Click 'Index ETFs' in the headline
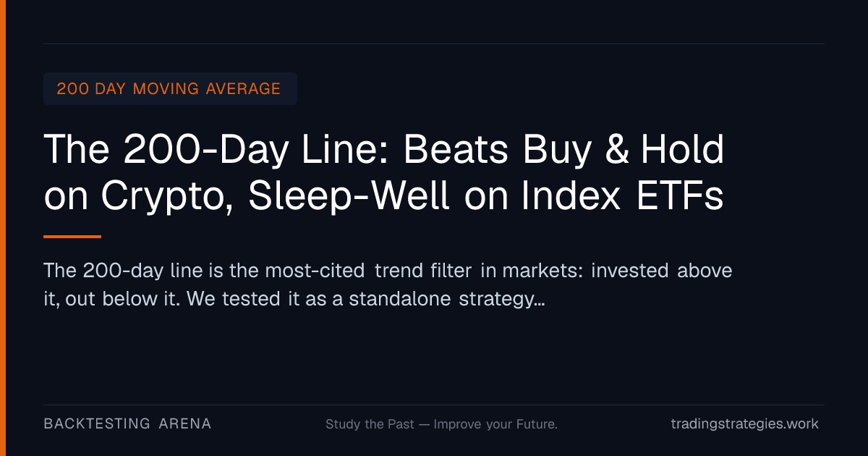The height and width of the screenshot is (456, 868). tap(621, 195)
